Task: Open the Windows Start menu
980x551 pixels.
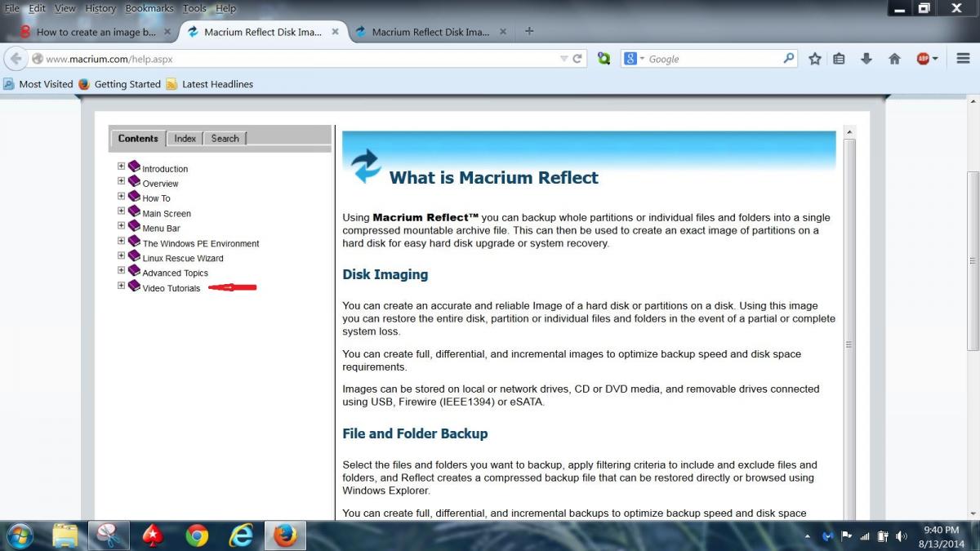Action: 18,535
